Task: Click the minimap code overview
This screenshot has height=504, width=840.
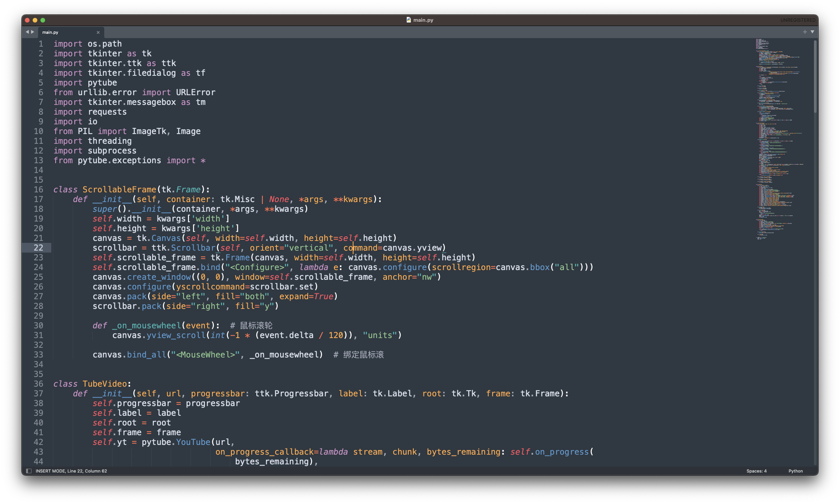Action: tap(780, 139)
